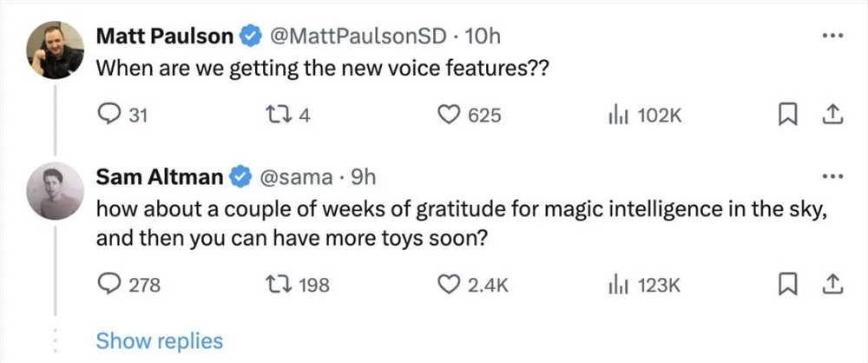The height and width of the screenshot is (363, 868).
Task: Reply to Sam Altman's tweet
Action: (108, 284)
